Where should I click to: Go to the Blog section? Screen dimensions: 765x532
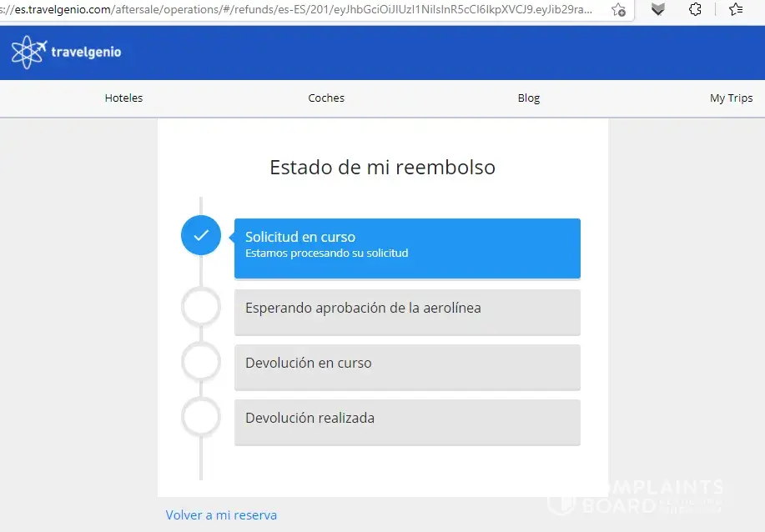pyautogui.click(x=529, y=98)
